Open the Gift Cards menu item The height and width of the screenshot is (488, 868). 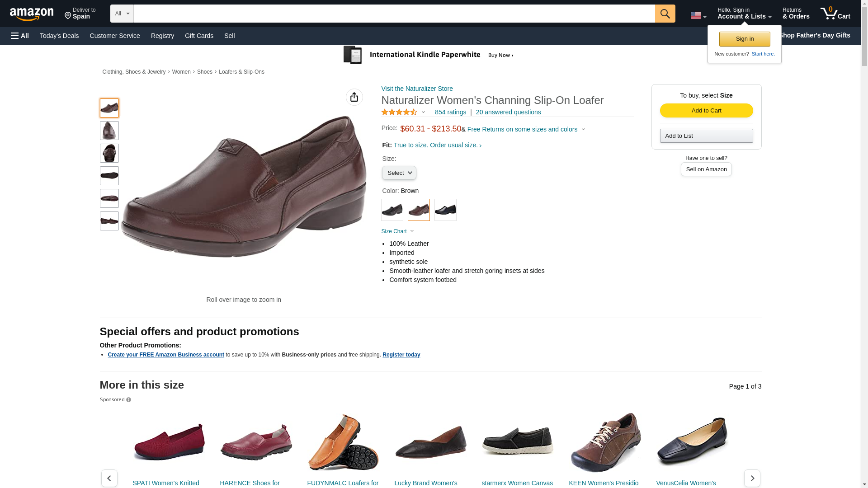199,36
